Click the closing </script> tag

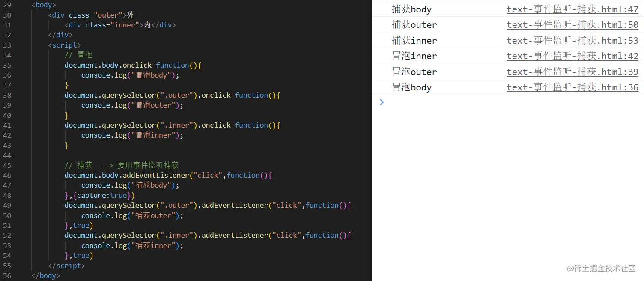point(66,266)
